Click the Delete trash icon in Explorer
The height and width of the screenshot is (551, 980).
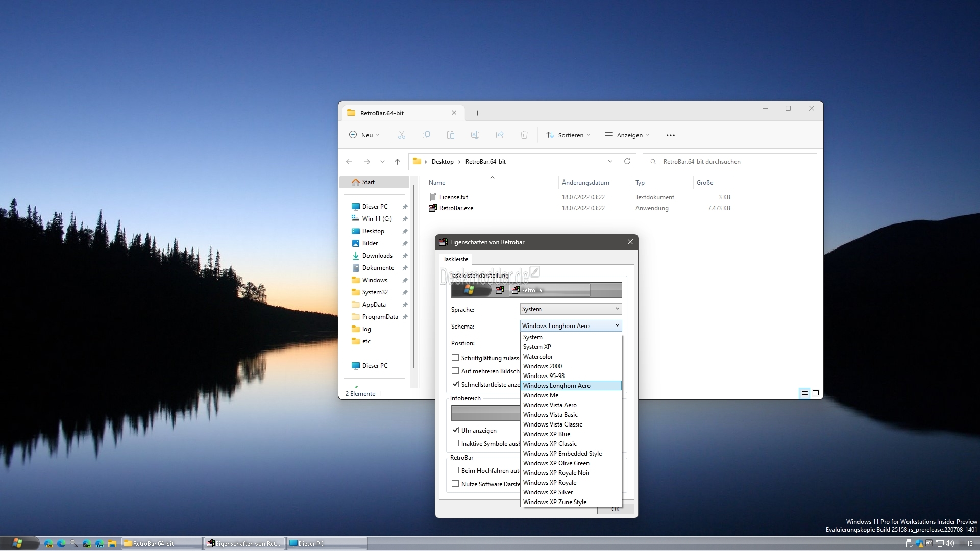click(524, 135)
